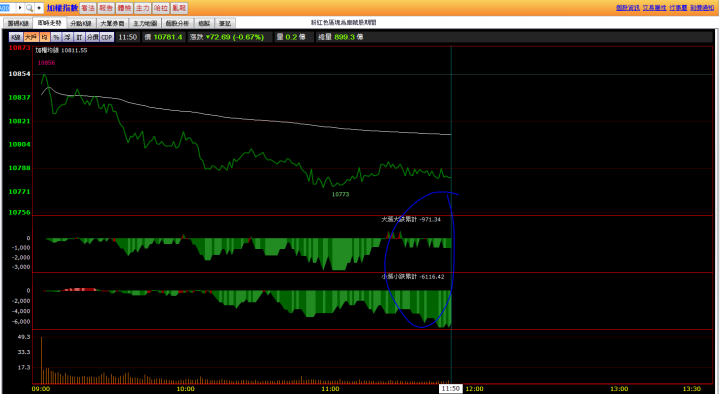The width and height of the screenshot is (720, 394).
Task: Open the 筆記 notes tab
Action: pyautogui.click(x=225, y=23)
